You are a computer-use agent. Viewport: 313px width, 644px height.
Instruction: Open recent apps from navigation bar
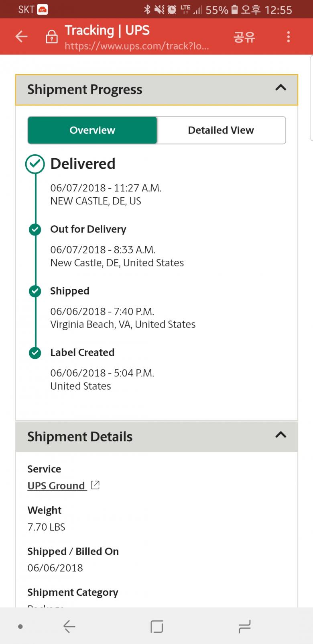244,626
